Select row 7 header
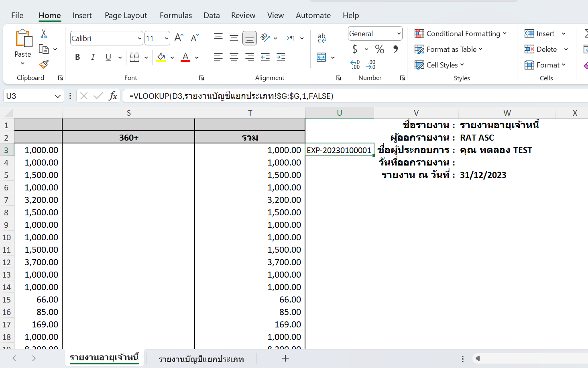Image resolution: width=588 pixels, height=368 pixels. tap(6, 200)
